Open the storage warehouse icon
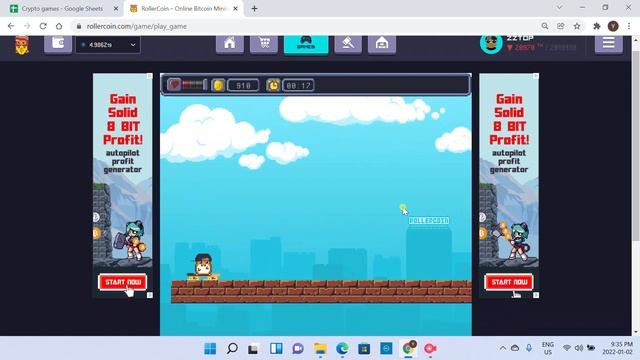Viewport: 640px width, 360px height. pyautogui.click(x=382, y=44)
